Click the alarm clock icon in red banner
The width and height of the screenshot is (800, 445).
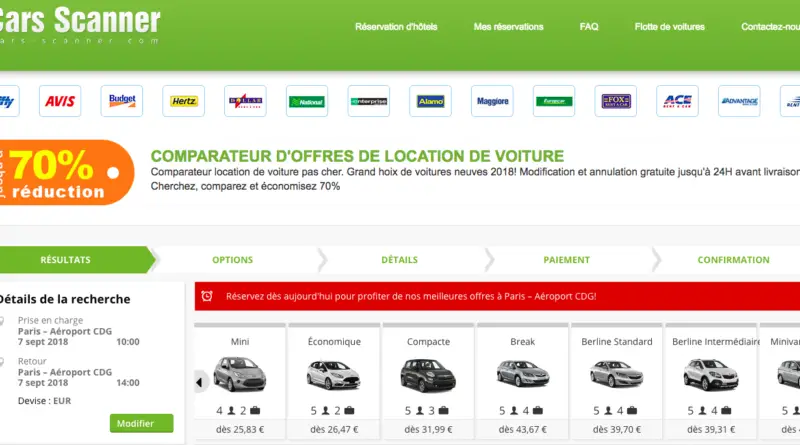click(207, 296)
